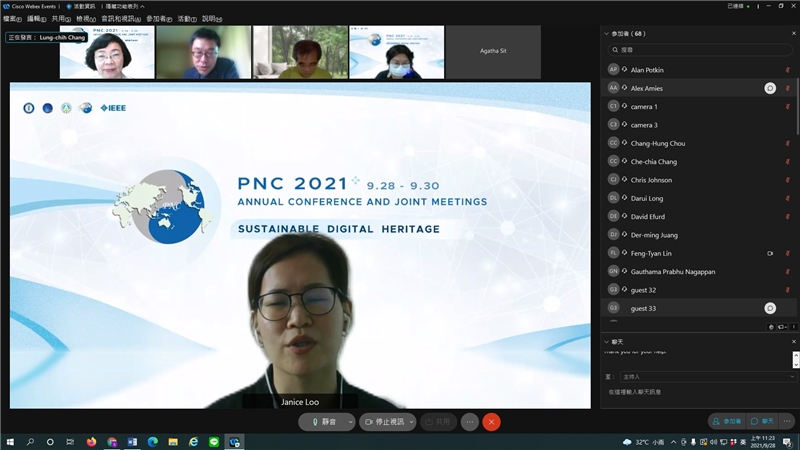Open the 編輯 menu
Viewport: 800px width, 450px height.
tap(36, 19)
